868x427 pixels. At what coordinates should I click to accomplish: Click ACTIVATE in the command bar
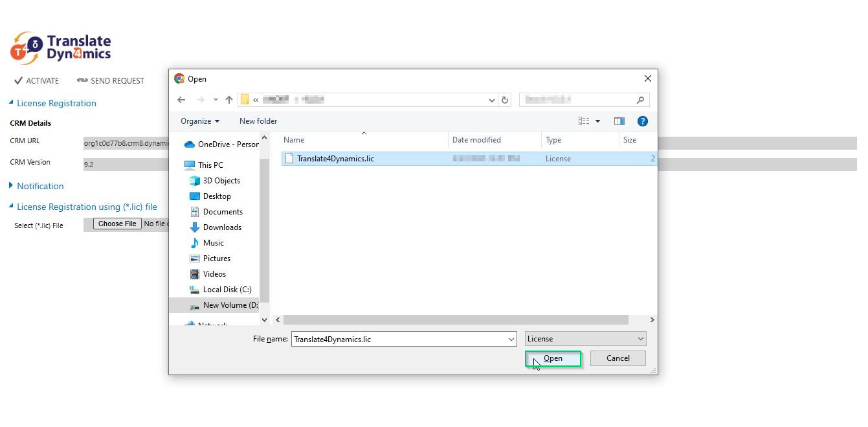pos(37,81)
